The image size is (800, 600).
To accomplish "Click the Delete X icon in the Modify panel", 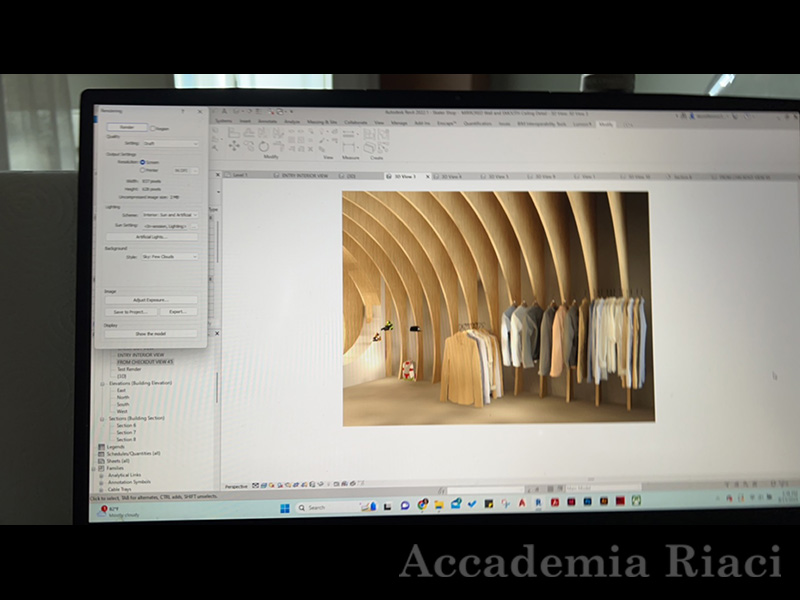I will coord(310,149).
